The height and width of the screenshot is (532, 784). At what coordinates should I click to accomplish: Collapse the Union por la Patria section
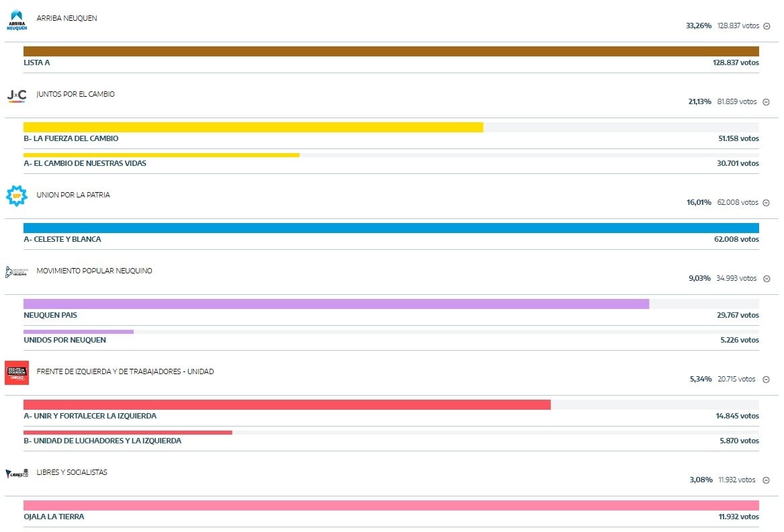(766, 202)
